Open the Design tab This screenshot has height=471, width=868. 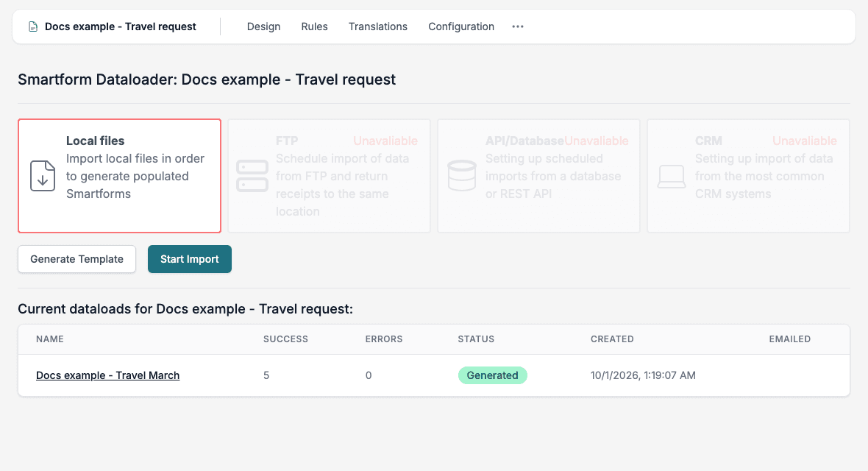tap(263, 26)
